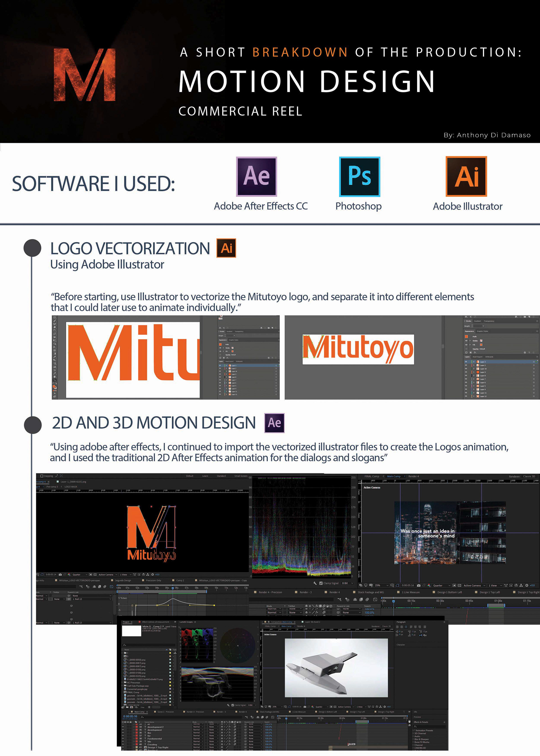Click the large Adobe After Effects CC icon
The height and width of the screenshot is (756, 540).
pyautogui.click(x=256, y=177)
